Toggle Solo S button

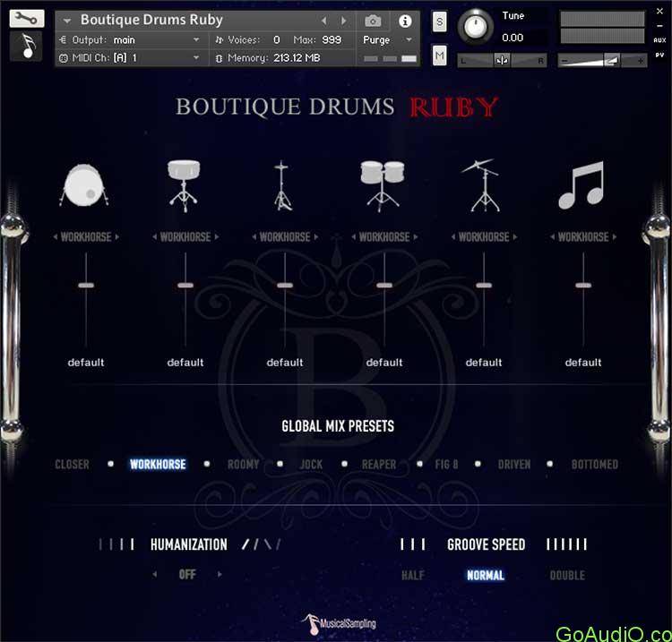point(440,21)
